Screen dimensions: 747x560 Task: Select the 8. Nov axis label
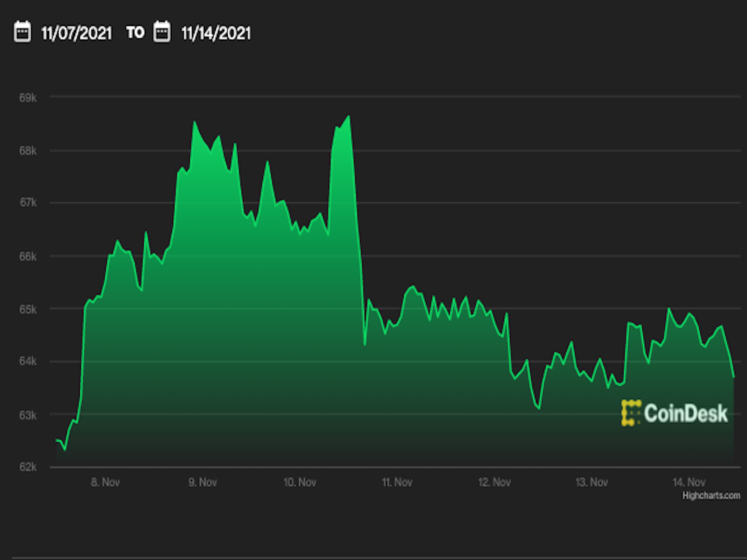point(106,482)
